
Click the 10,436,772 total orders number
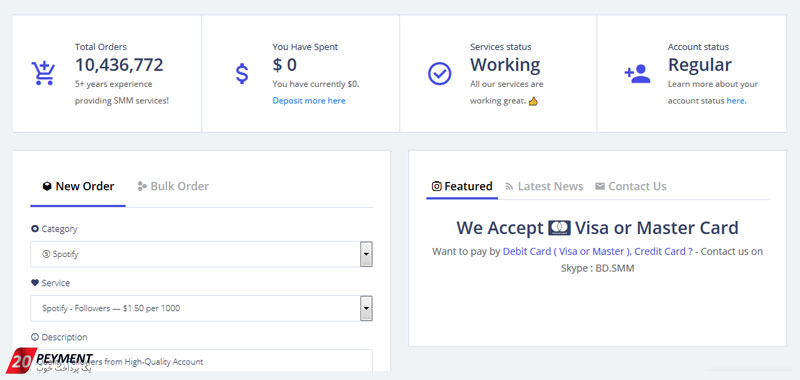pos(119,65)
